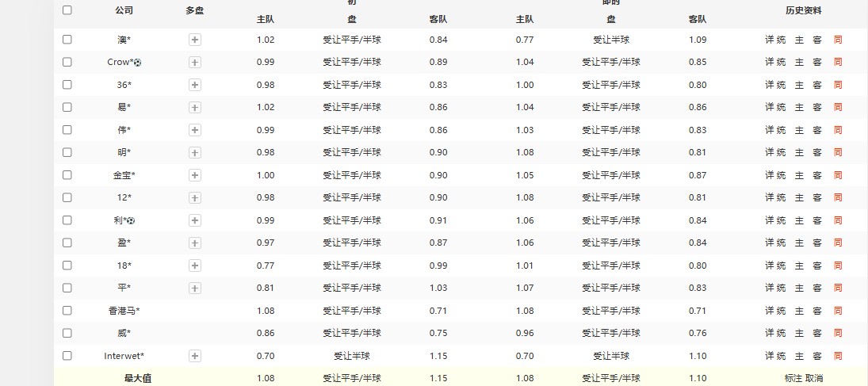The width and height of the screenshot is (868, 386).
Task: Check the box beside 平*
Action: 67,288
